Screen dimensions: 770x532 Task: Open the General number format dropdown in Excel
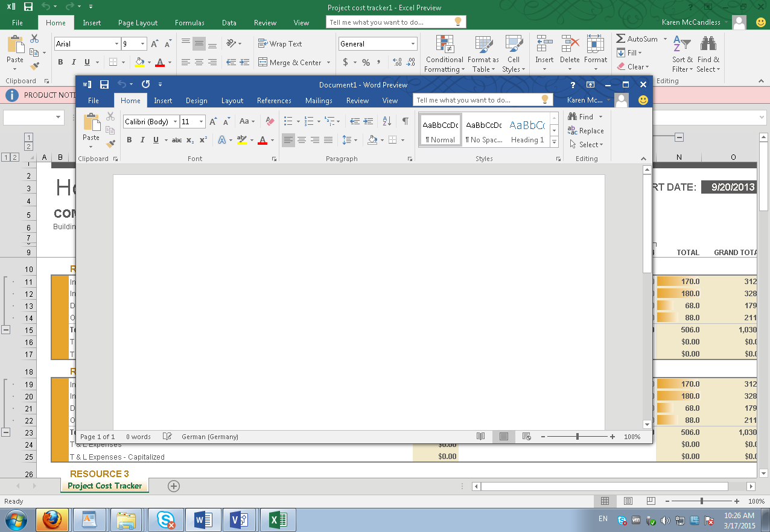[x=413, y=44]
